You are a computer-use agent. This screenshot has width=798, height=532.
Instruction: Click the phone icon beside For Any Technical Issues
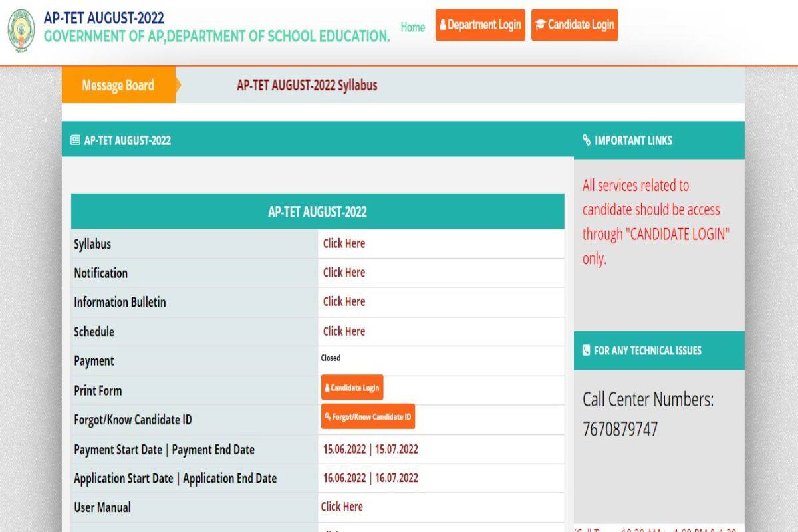tap(586, 350)
